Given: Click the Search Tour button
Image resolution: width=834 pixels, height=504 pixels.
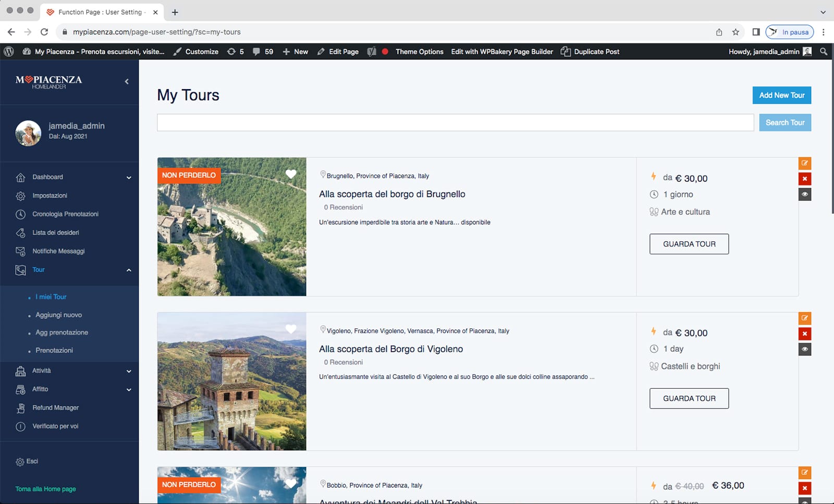Looking at the screenshot, I should pyautogui.click(x=785, y=122).
